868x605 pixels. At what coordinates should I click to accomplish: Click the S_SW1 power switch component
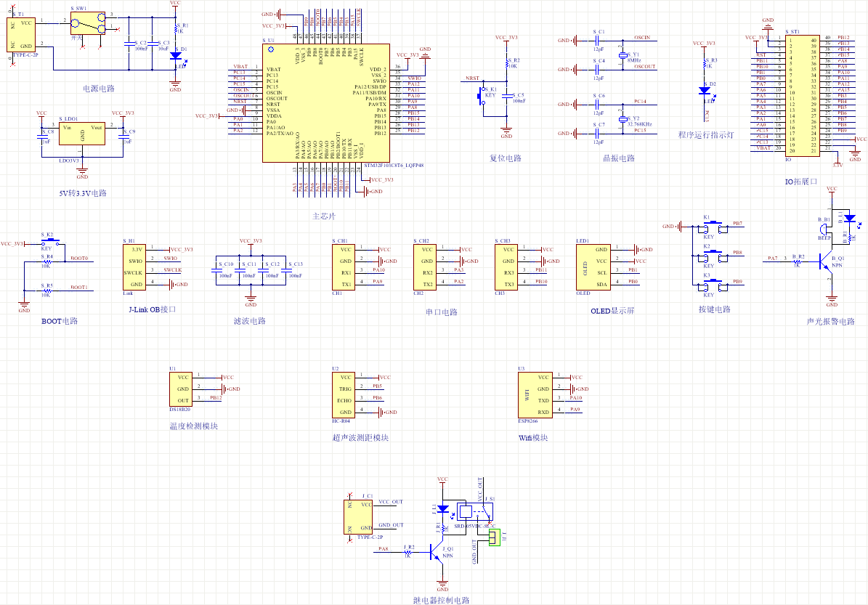pos(88,23)
